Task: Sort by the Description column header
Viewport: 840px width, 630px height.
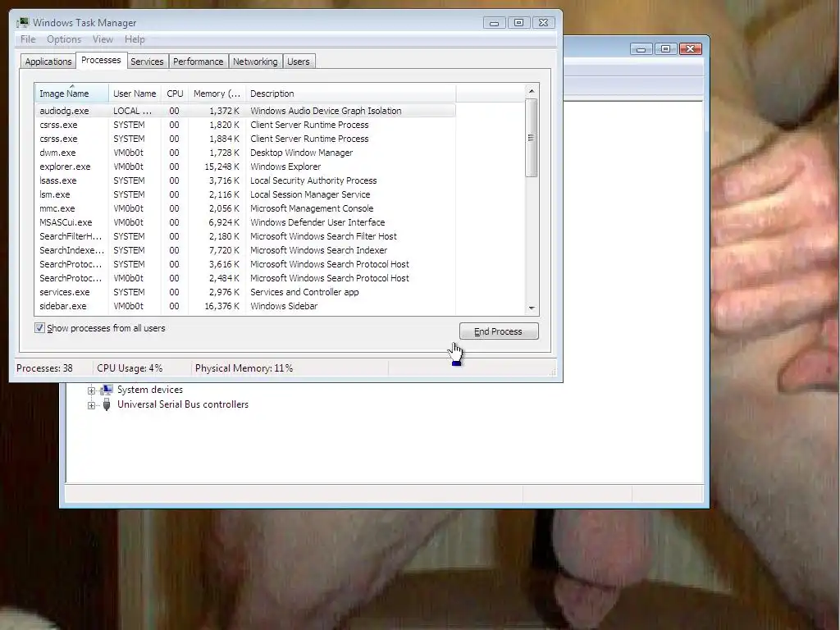Action: [x=351, y=94]
